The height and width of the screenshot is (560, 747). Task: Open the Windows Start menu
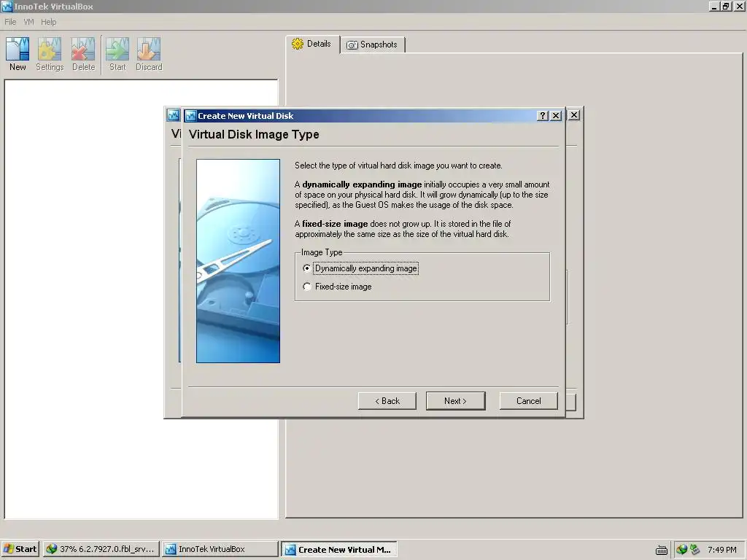(20, 549)
